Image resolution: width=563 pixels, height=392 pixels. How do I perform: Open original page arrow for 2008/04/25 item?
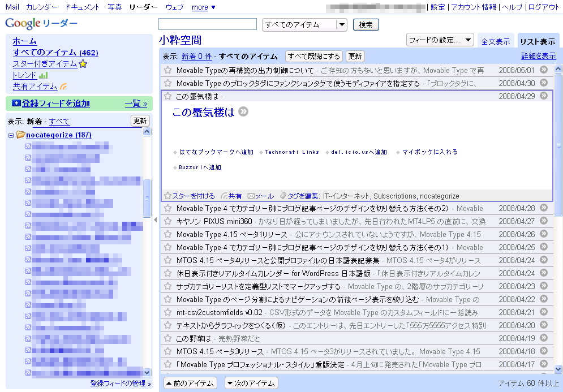point(544,247)
